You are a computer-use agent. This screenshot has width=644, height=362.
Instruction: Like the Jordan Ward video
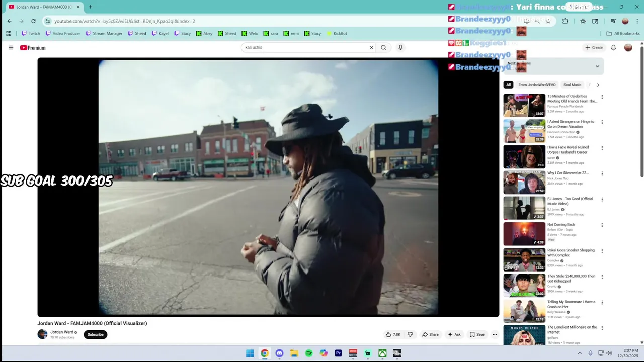[393, 334]
